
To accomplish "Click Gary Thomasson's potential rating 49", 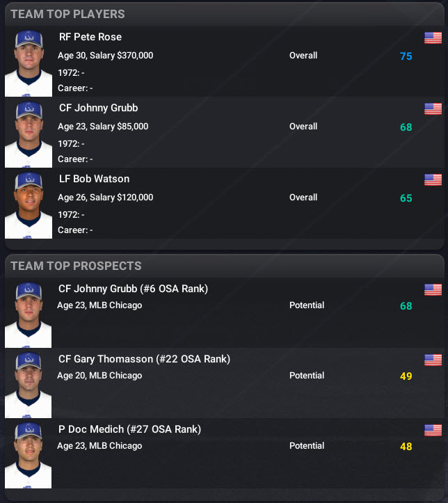I will coord(406,376).
